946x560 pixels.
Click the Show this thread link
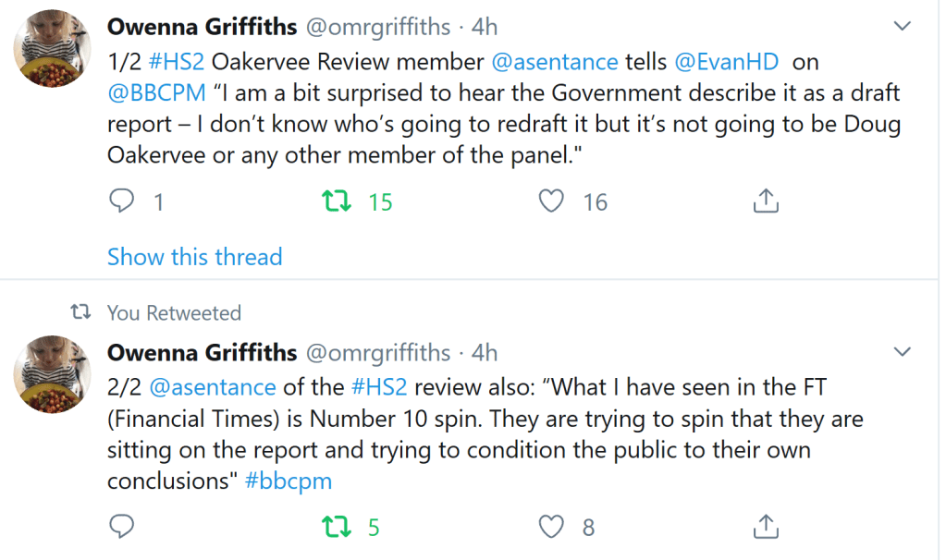(194, 257)
